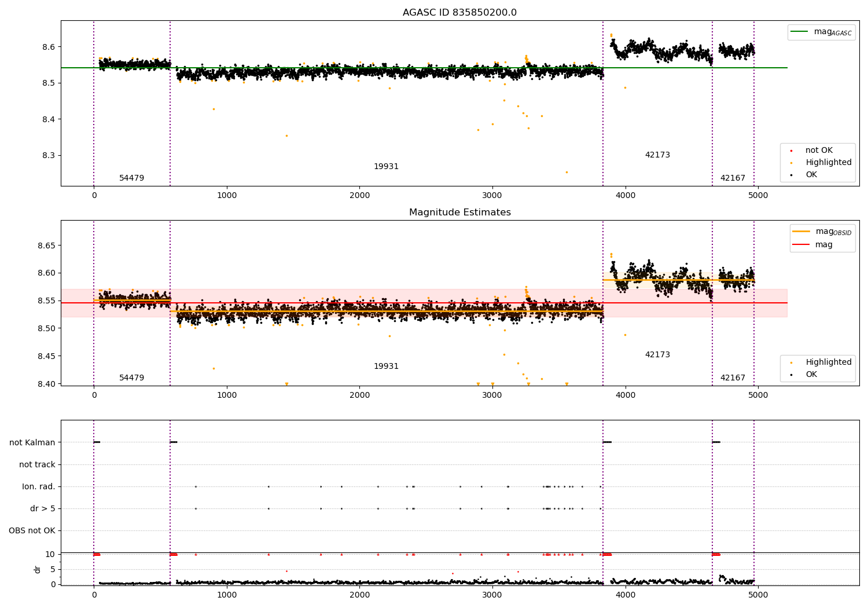The height and width of the screenshot is (608, 868).
Task: Click observation label "54479" in top plot
Action: (132, 178)
